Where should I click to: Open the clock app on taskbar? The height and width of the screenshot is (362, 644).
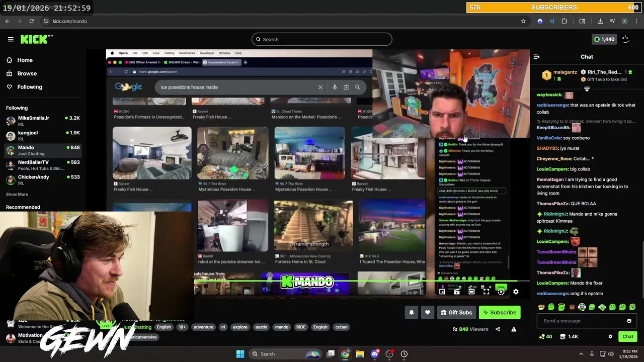click(x=404, y=354)
